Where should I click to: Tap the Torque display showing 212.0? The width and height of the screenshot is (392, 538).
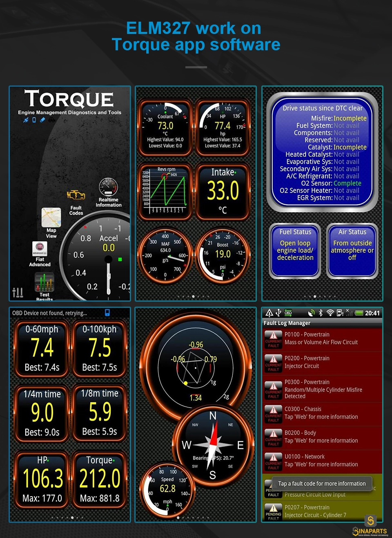(100, 479)
